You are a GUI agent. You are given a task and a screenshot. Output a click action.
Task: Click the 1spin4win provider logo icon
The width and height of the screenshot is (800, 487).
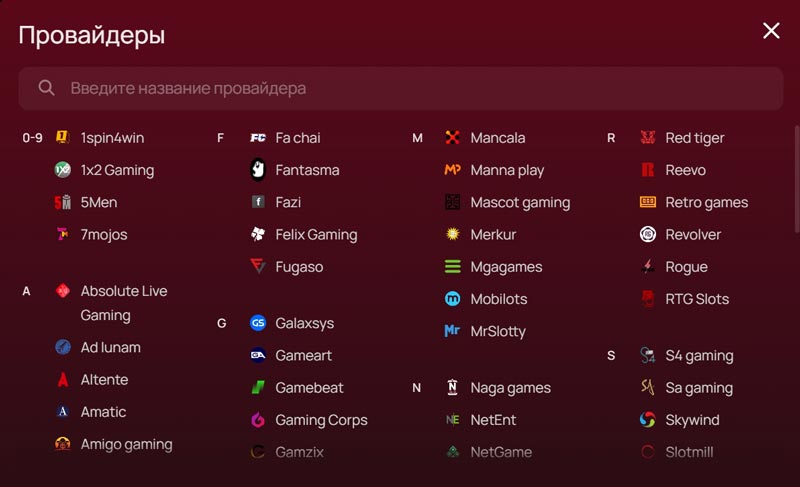62,138
